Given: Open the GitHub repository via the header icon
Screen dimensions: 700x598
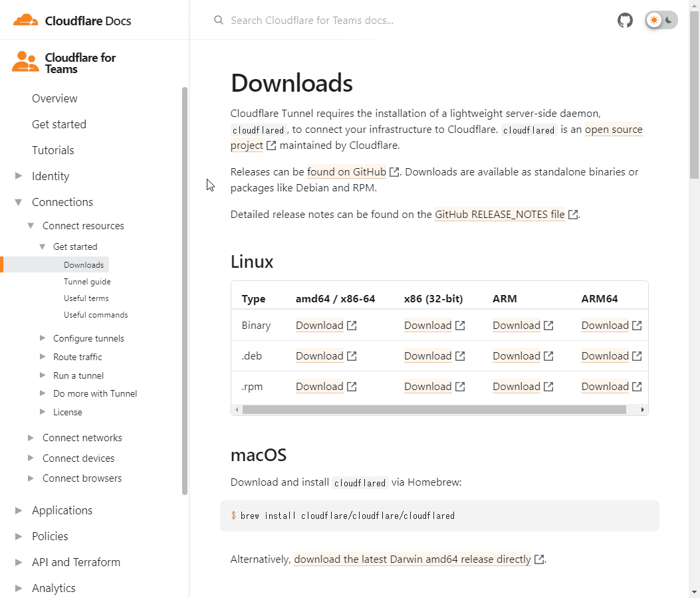Looking at the screenshot, I should click(x=625, y=20).
